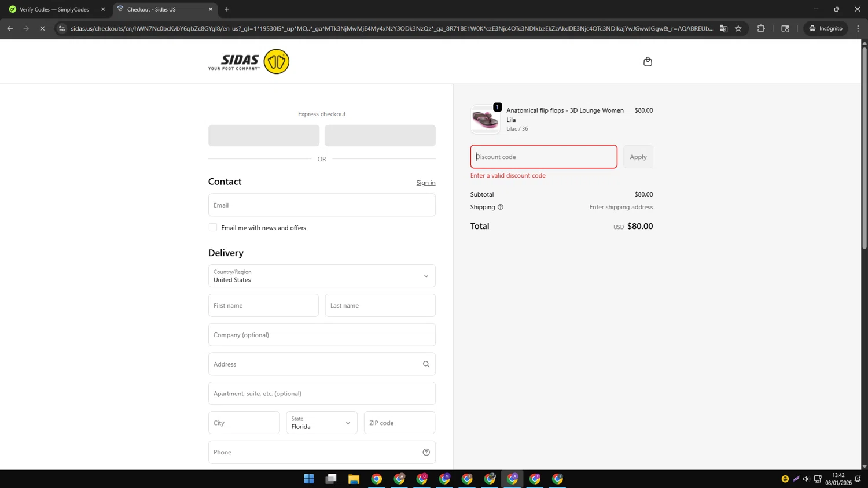Show shipping info help icon
Image resolution: width=868 pixels, height=488 pixels.
pos(501,207)
